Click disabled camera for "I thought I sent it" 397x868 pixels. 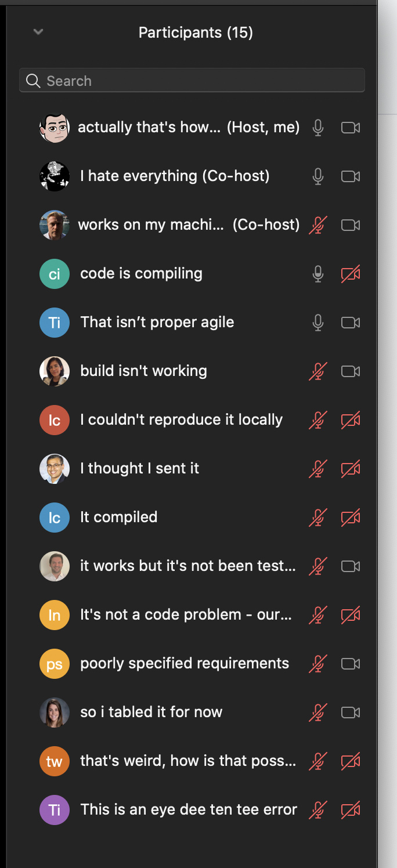[351, 469]
